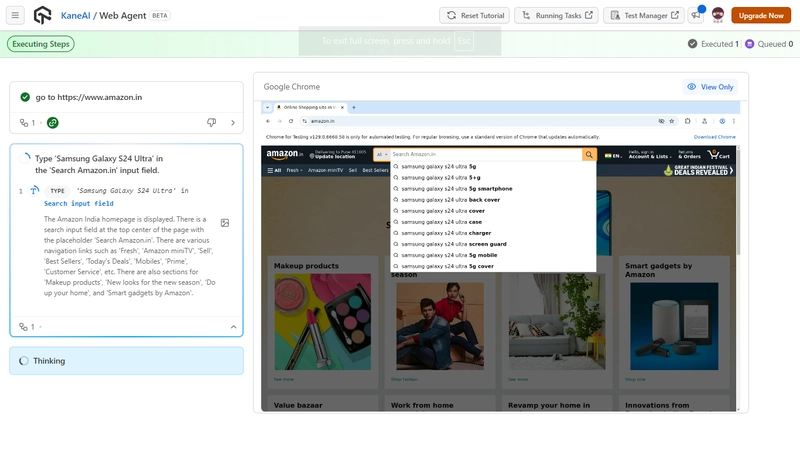Open Account & Lists menu
Screen dimensions: 800x449
649,154
